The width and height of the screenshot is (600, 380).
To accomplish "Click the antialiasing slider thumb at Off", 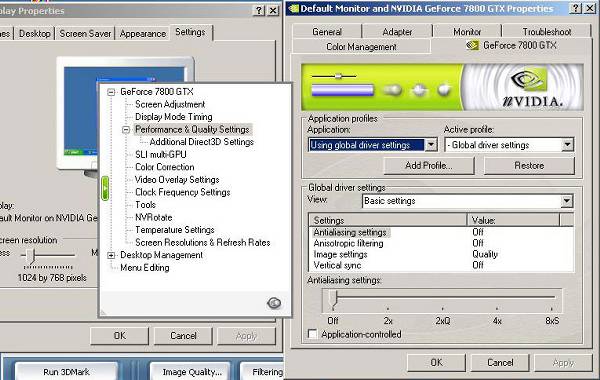I will pyautogui.click(x=333, y=298).
